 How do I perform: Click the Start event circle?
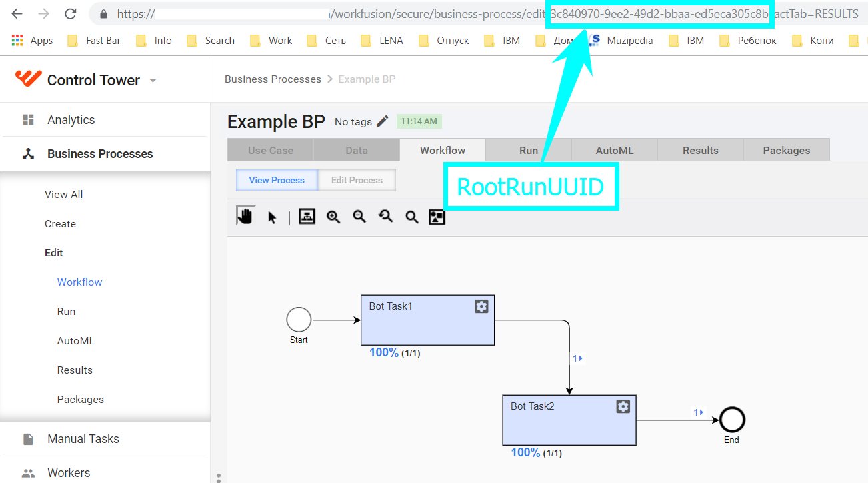(x=299, y=320)
